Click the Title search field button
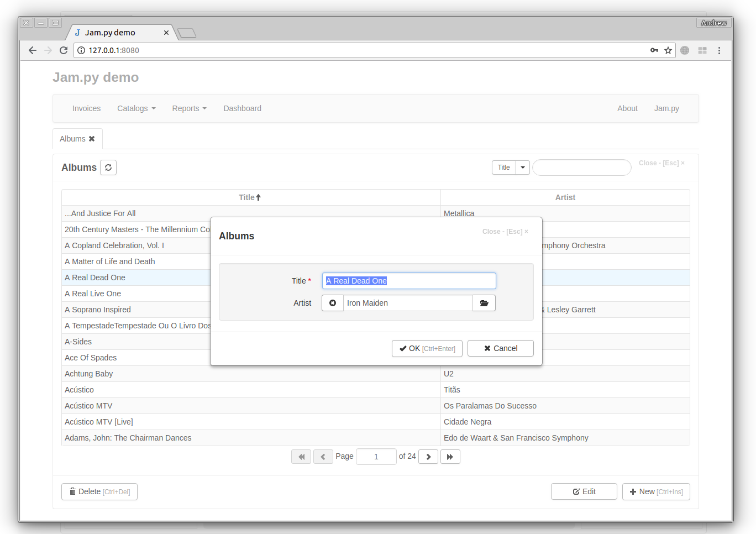756x534 pixels. pos(504,167)
